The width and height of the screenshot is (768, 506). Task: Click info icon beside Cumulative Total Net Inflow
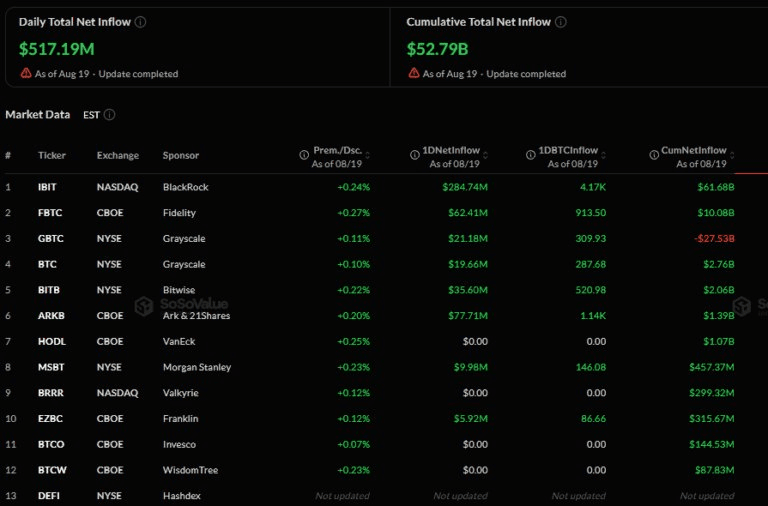(x=561, y=22)
